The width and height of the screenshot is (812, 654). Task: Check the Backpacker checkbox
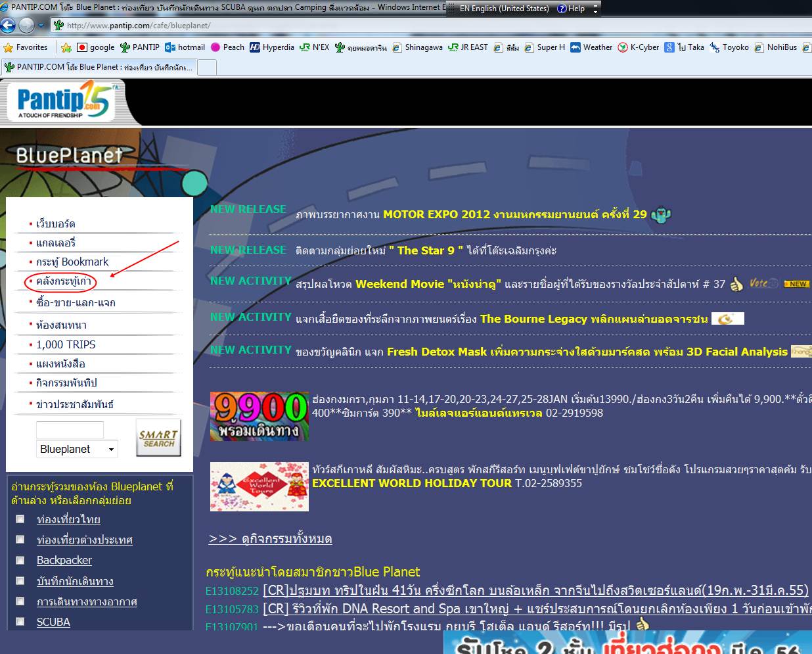pyautogui.click(x=20, y=560)
